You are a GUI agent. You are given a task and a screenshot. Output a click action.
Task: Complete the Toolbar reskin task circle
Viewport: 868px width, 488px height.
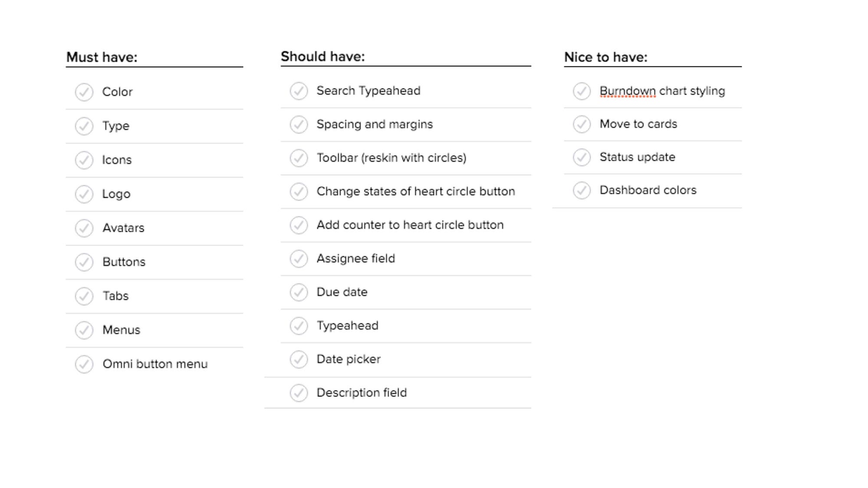click(x=299, y=158)
